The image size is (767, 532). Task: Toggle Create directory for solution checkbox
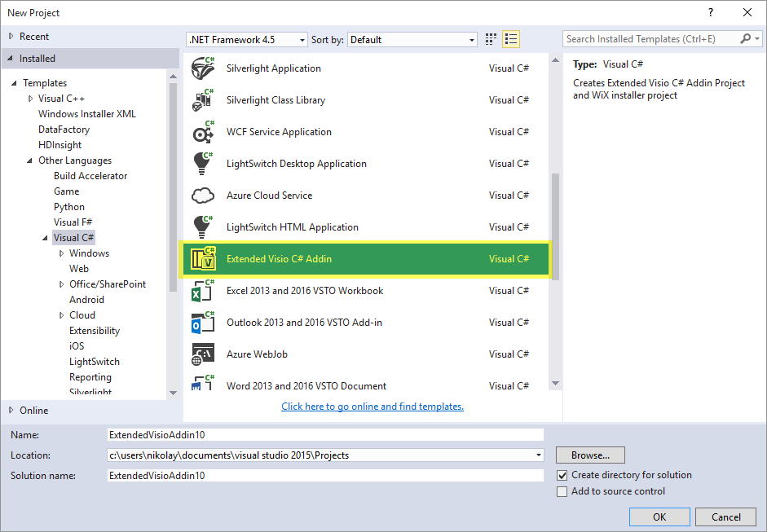tap(562, 475)
